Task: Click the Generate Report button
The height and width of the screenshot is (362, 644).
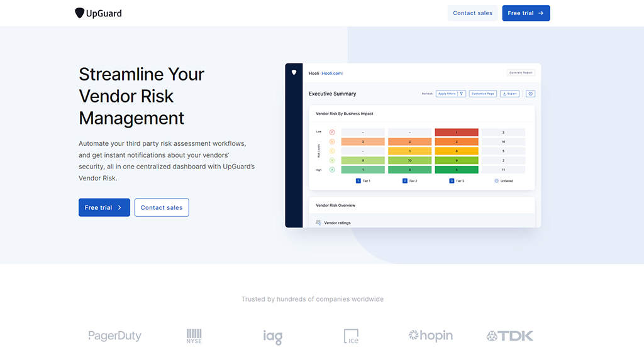Action: [x=521, y=73]
